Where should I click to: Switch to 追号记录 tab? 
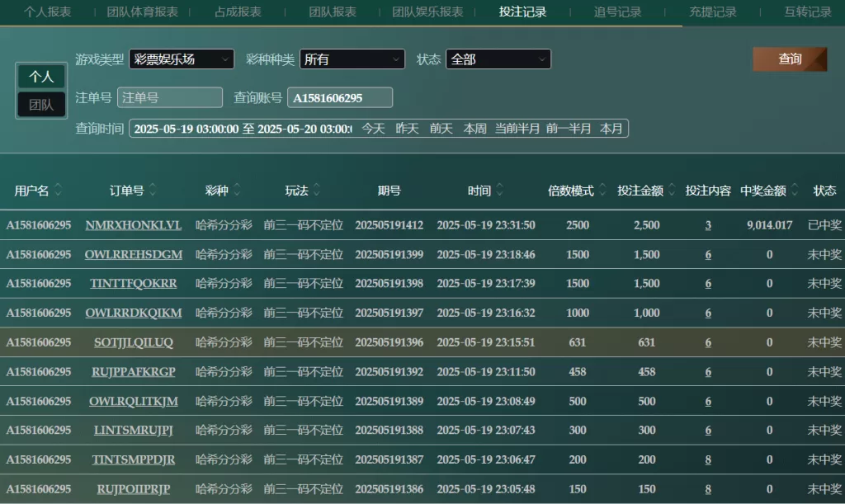click(x=617, y=12)
